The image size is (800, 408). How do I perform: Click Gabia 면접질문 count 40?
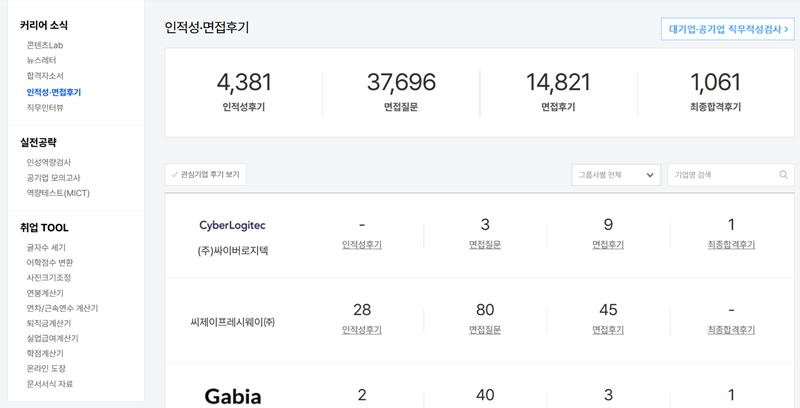click(x=485, y=395)
